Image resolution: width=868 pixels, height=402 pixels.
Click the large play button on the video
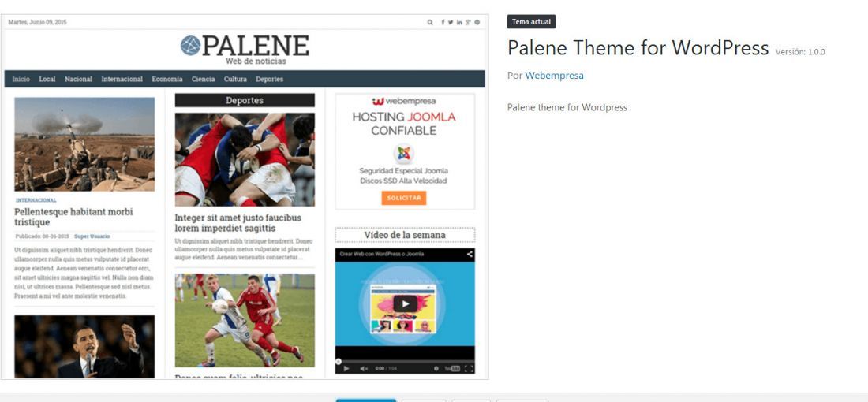pos(406,303)
